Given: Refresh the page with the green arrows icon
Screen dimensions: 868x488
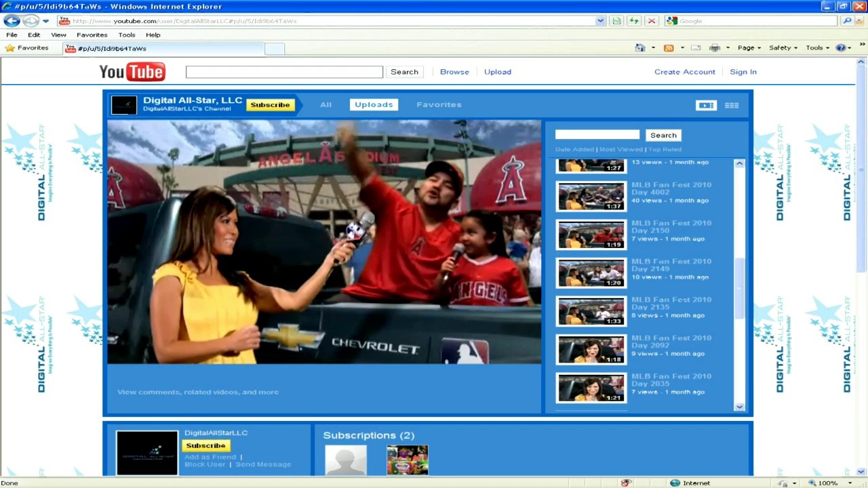Looking at the screenshot, I should (634, 21).
